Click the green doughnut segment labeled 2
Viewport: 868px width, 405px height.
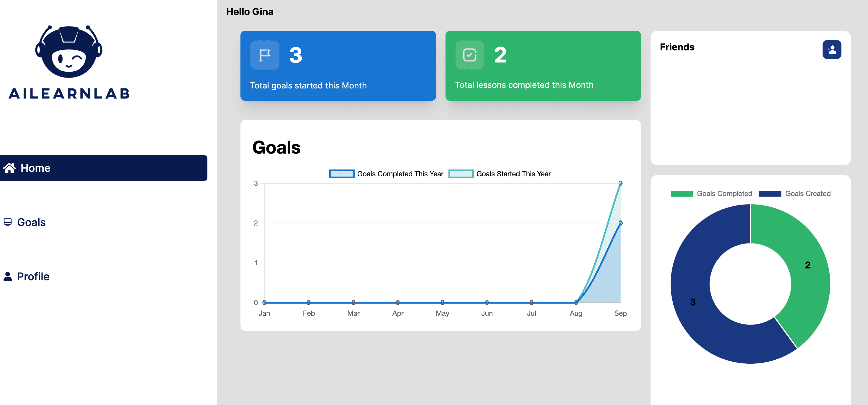tap(807, 265)
